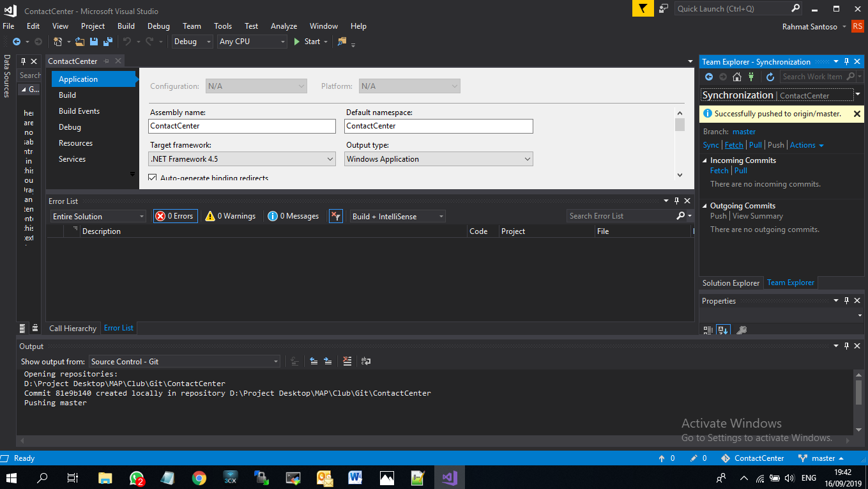868x489 pixels.
Task: Click Categorized view icon in Properties panel
Action: point(708,330)
